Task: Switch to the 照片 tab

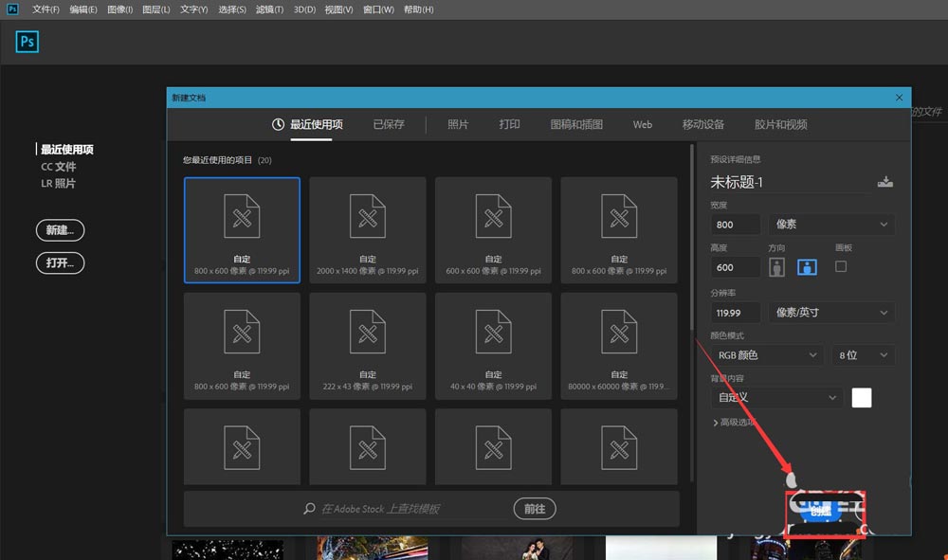Action: 458,124
